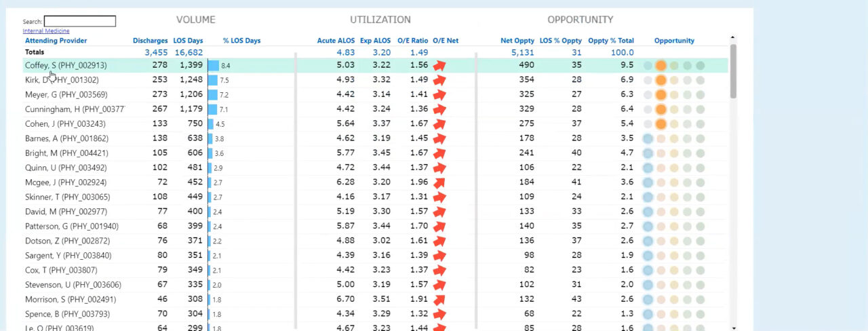Click the red O/E Net arrow for Patterson, G
The image size is (868, 331).
tap(439, 227)
